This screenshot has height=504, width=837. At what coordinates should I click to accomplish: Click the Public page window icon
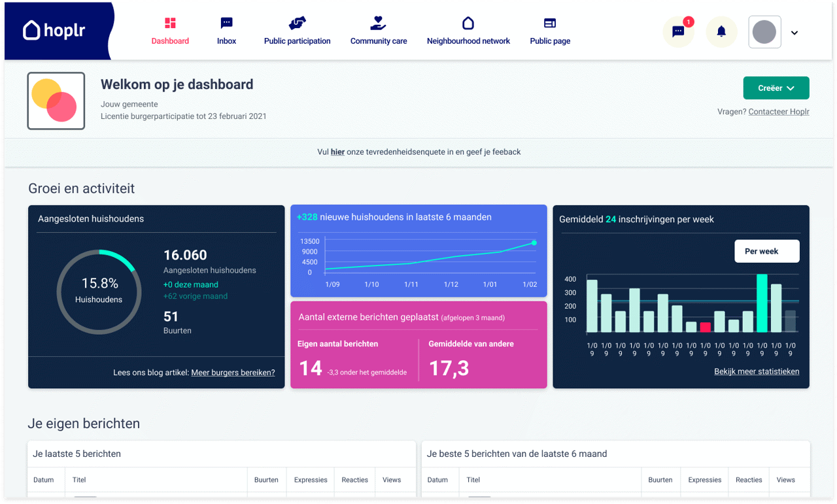pos(550,24)
